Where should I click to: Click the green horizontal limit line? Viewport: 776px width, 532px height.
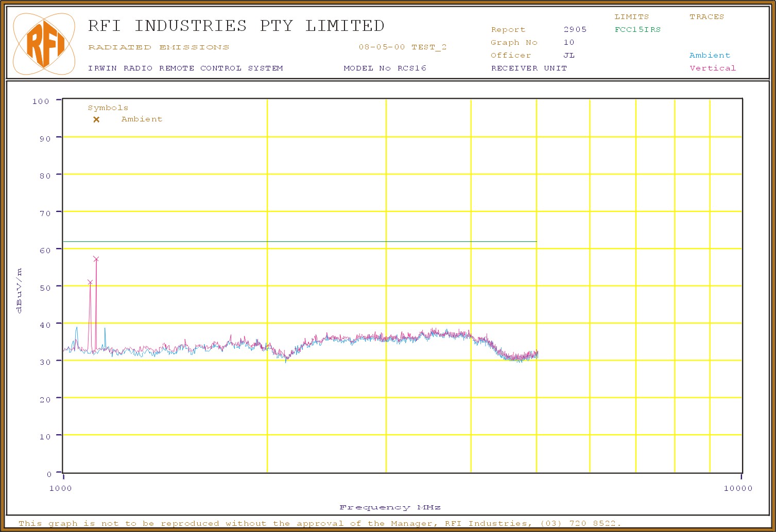[309, 241]
